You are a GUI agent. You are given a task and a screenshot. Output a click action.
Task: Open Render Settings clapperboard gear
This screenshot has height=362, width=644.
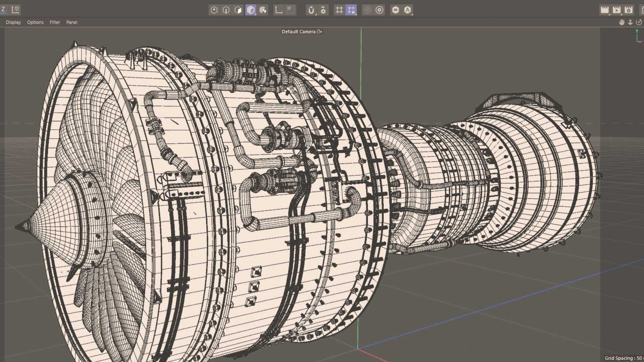pyautogui.click(x=629, y=10)
